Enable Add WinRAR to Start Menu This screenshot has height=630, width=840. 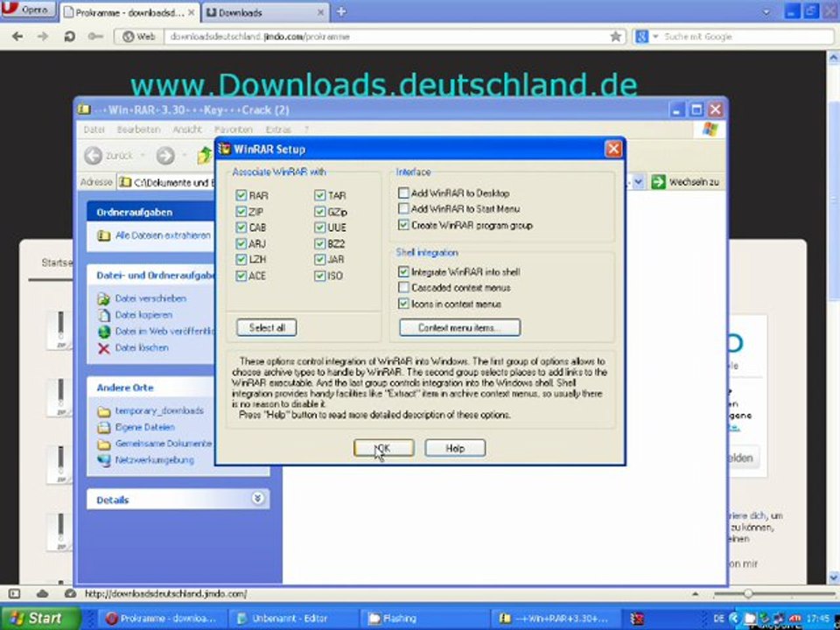pyautogui.click(x=403, y=208)
